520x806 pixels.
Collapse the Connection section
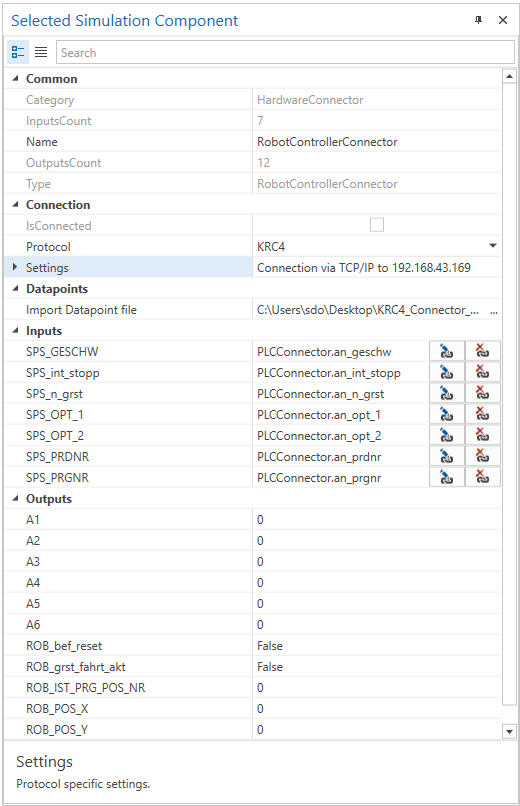tap(15, 204)
